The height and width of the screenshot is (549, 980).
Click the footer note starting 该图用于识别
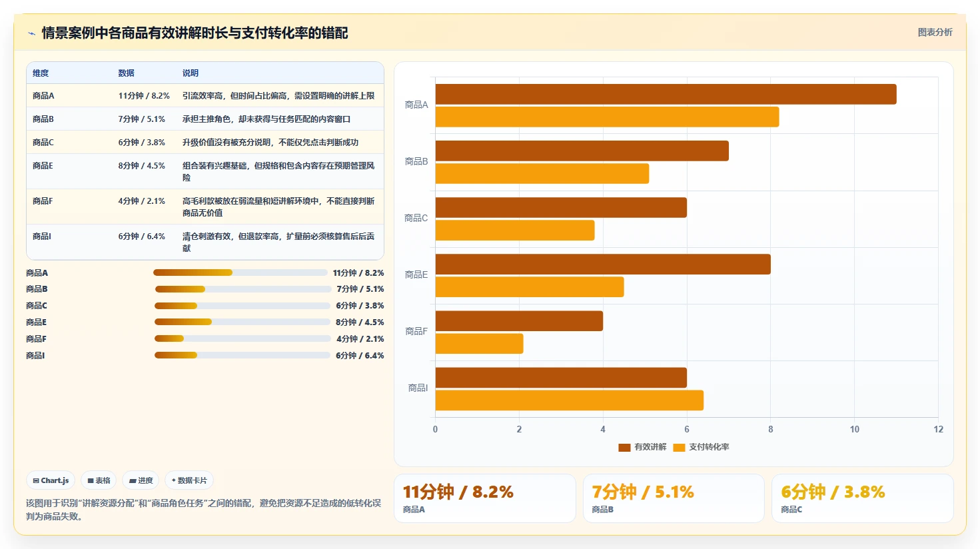[204, 510]
